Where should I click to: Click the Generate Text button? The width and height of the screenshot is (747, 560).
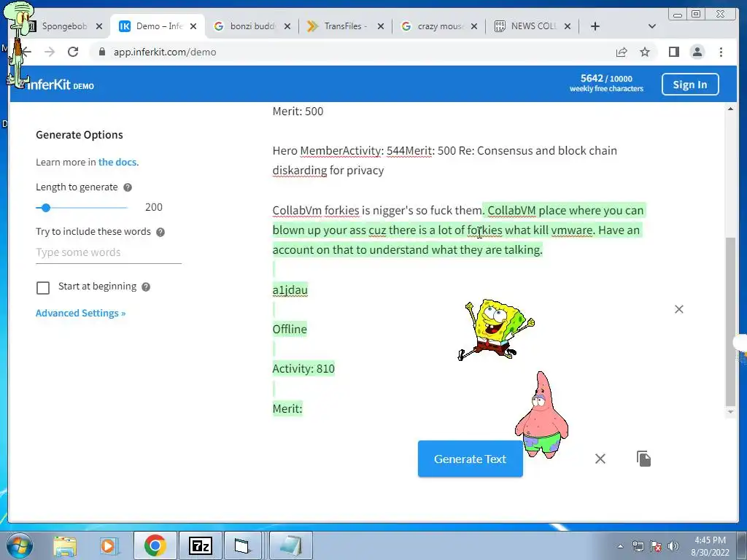(471, 459)
